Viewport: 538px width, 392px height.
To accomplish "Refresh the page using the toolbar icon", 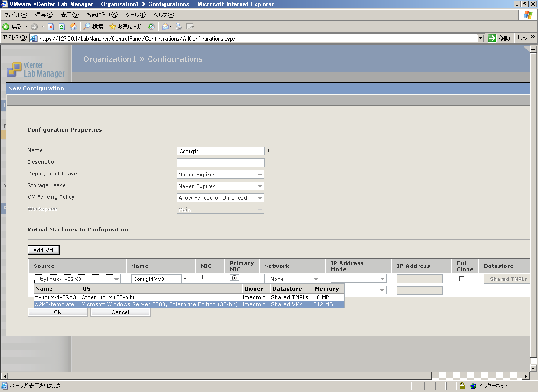I will pyautogui.click(x=62, y=27).
